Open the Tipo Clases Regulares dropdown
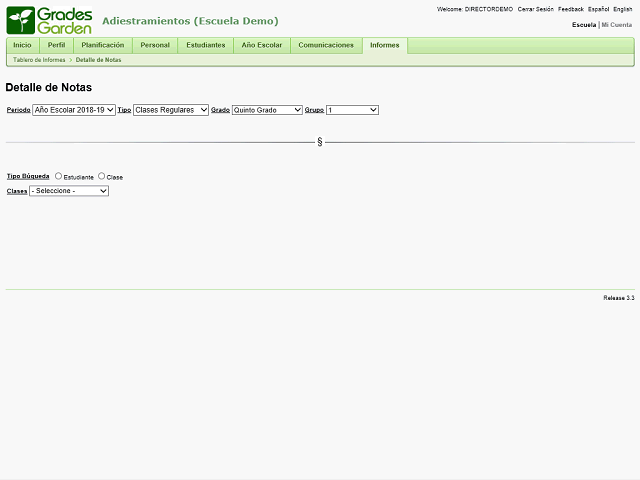This screenshot has width=640, height=480. [x=171, y=110]
